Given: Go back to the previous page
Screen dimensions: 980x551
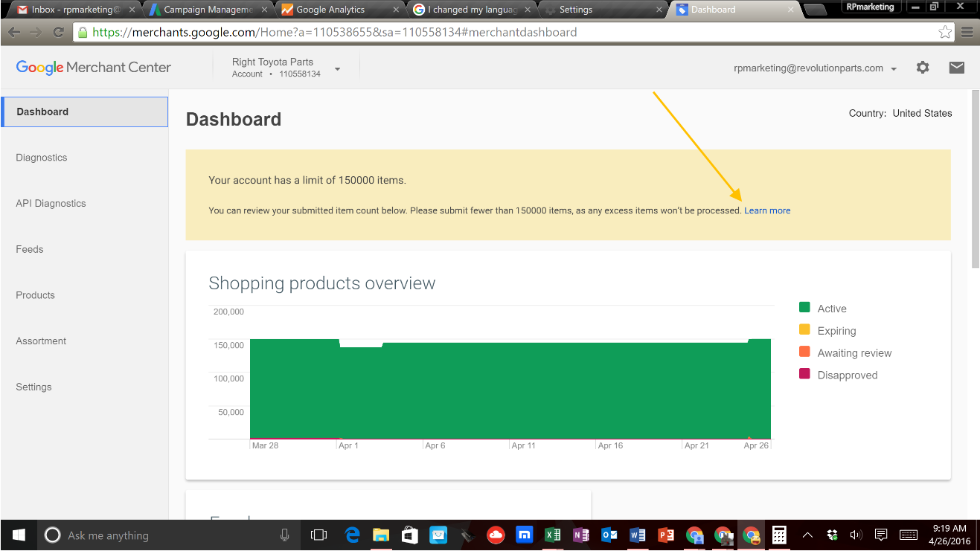Looking at the screenshot, I should (x=14, y=33).
